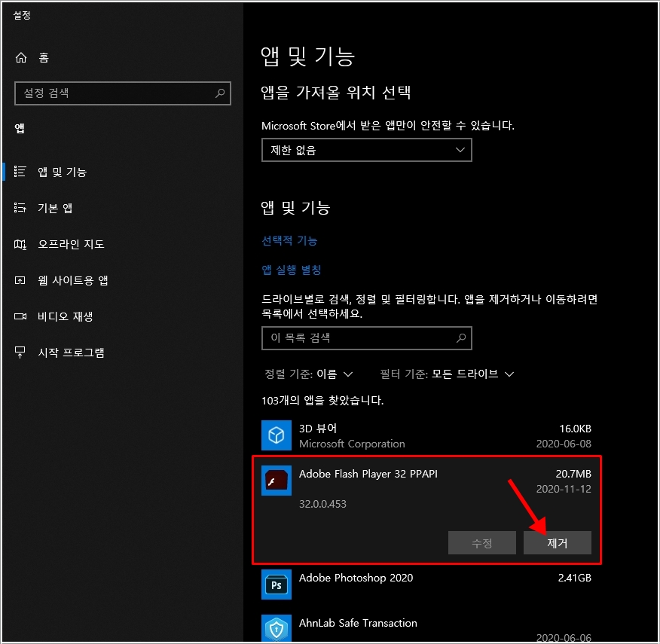Open the 제한 없음 app source dropdown

tap(367, 151)
